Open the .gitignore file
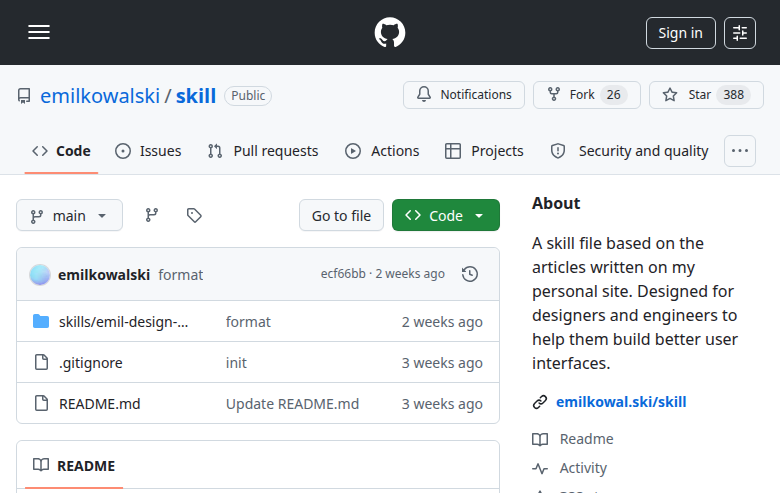The width and height of the screenshot is (780, 493). [91, 363]
